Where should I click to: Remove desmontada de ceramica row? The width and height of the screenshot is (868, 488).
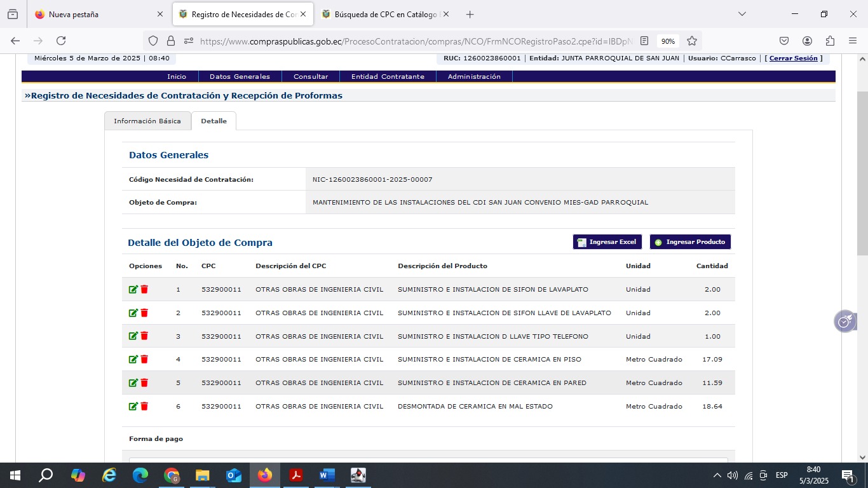(x=144, y=407)
